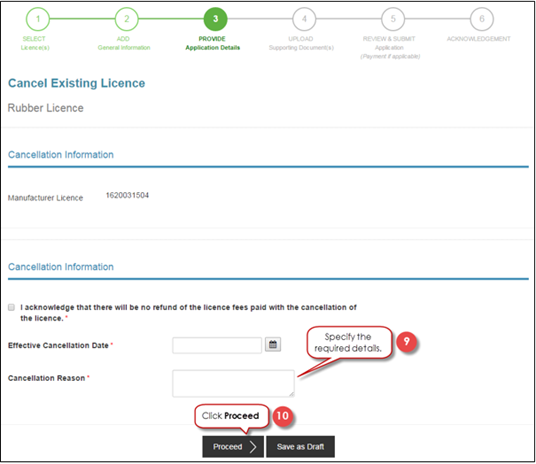Select step 3 Provide Application Details

coord(215,19)
